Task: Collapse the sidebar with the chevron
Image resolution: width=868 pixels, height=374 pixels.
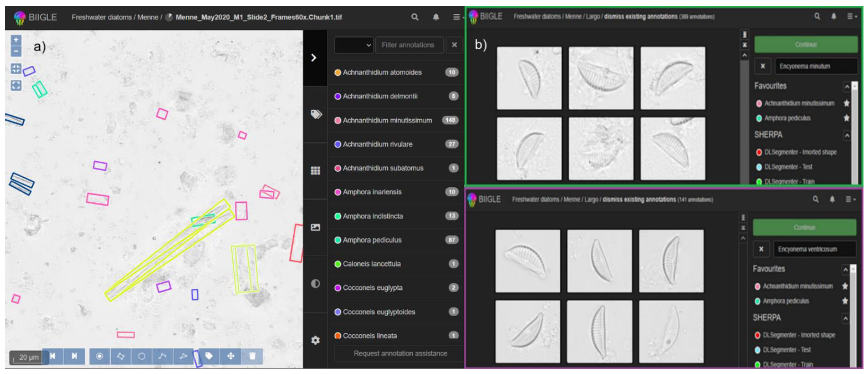Action: tap(314, 58)
